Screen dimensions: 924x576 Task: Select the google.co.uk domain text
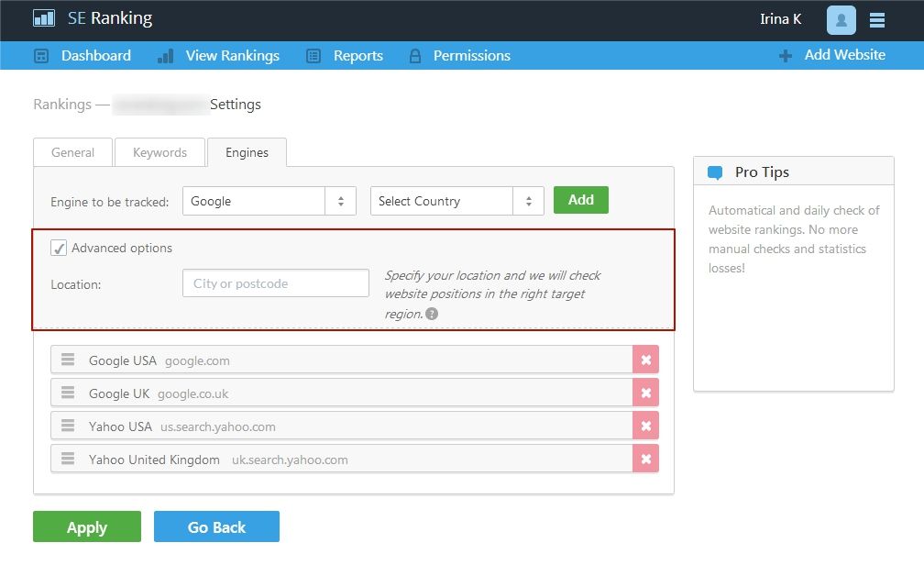click(x=192, y=393)
